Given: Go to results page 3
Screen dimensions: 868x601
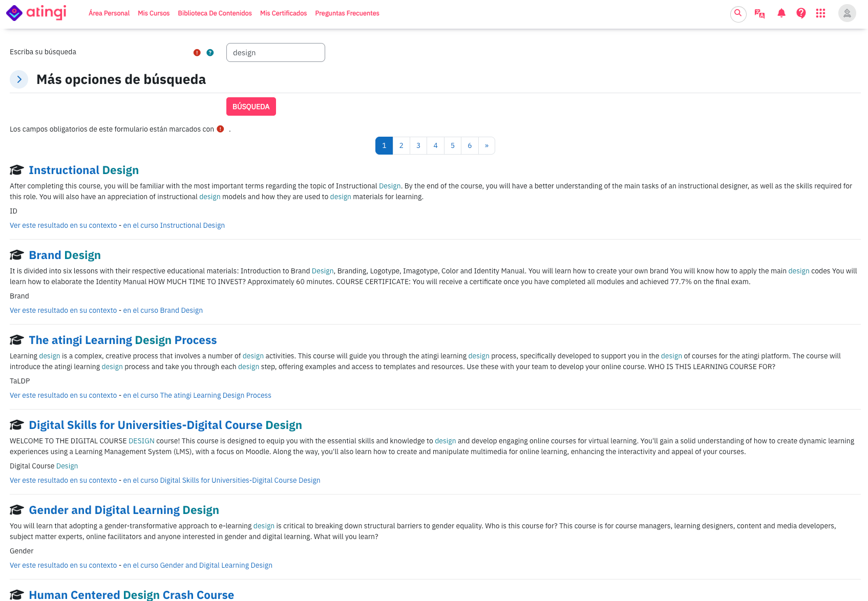Looking at the screenshot, I should click(418, 145).
